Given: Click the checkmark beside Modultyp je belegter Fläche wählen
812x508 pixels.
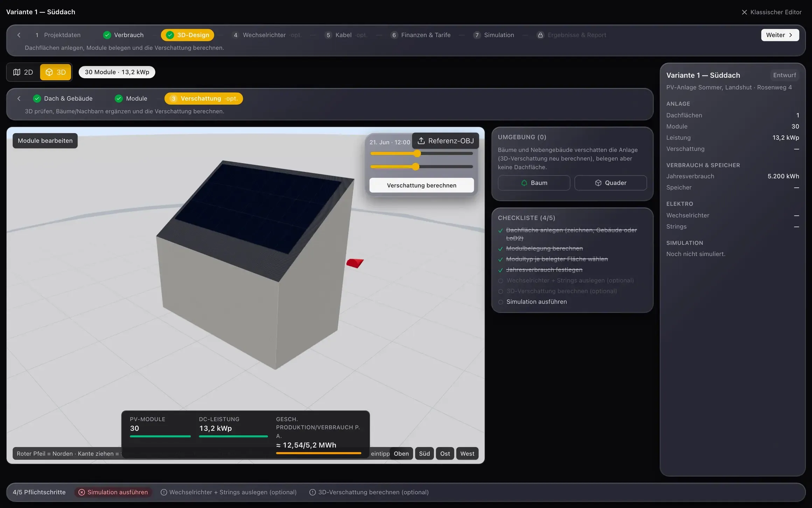Looking at the screenshot, I should click(500, 260).
